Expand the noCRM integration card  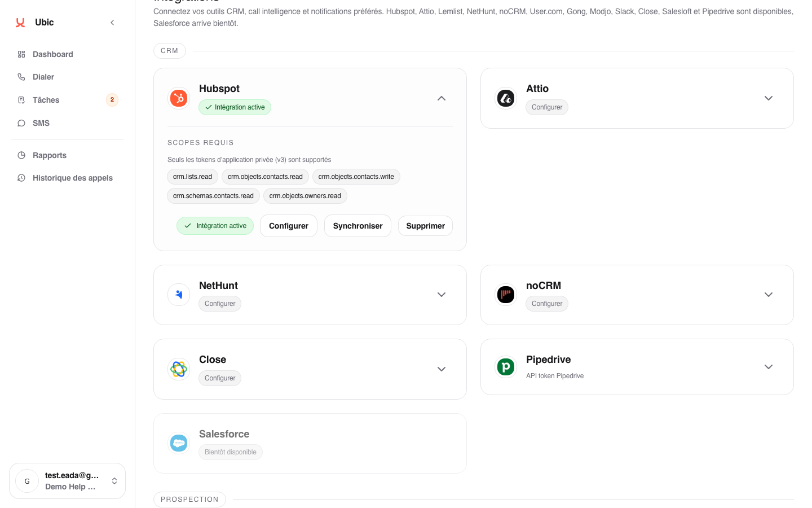coord(769,295)
